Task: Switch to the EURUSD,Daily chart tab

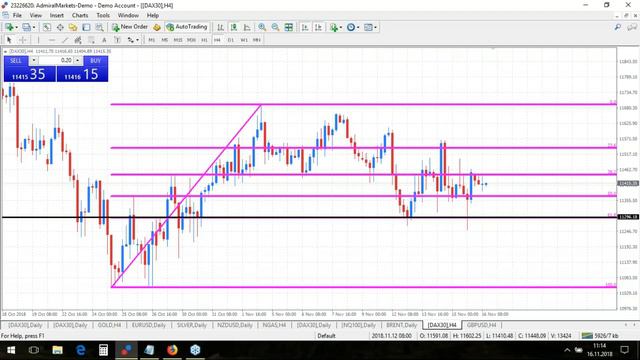Action: point(149,325)
